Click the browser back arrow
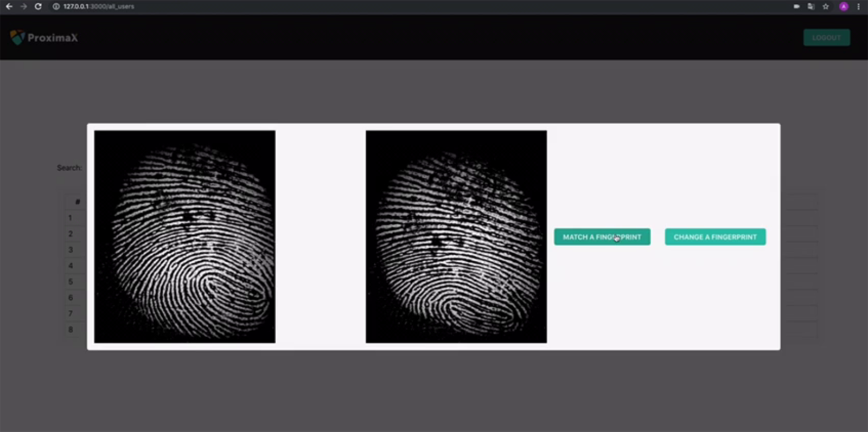Viewport: 868px width, 432px height. 9,7
